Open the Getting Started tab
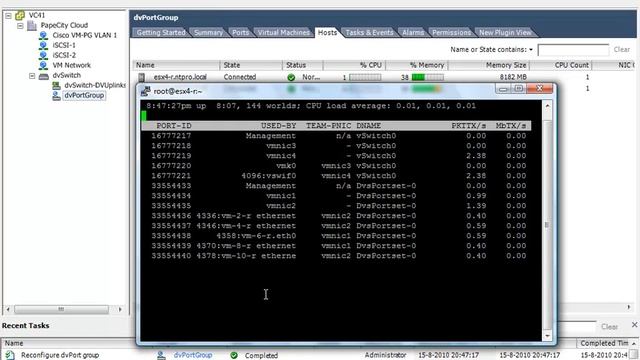Viewport: 640px width, 360px height. 161,32
